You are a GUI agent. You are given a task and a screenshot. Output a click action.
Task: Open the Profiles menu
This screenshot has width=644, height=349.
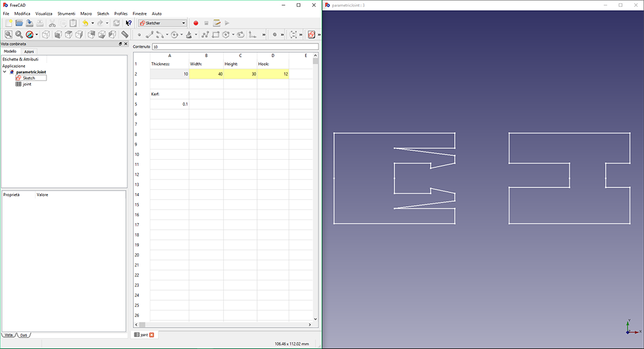pyautogui.click(x=121, y=14)
